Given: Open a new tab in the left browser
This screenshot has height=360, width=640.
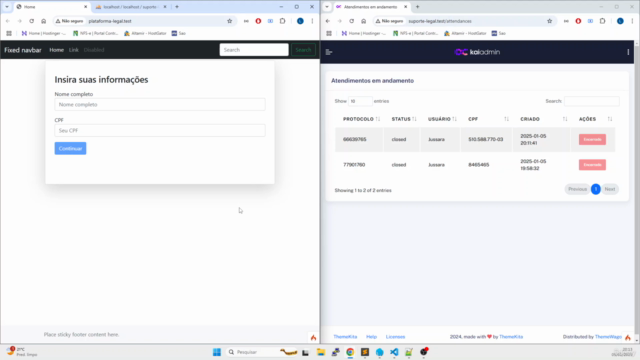Looking at the screenshot, I should click(177, 7).
